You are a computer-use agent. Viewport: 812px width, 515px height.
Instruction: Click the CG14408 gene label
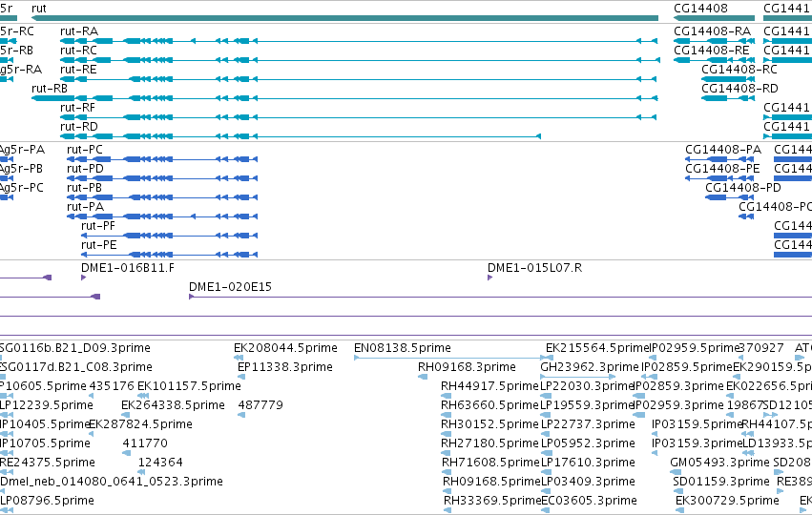tap(700, 9)
